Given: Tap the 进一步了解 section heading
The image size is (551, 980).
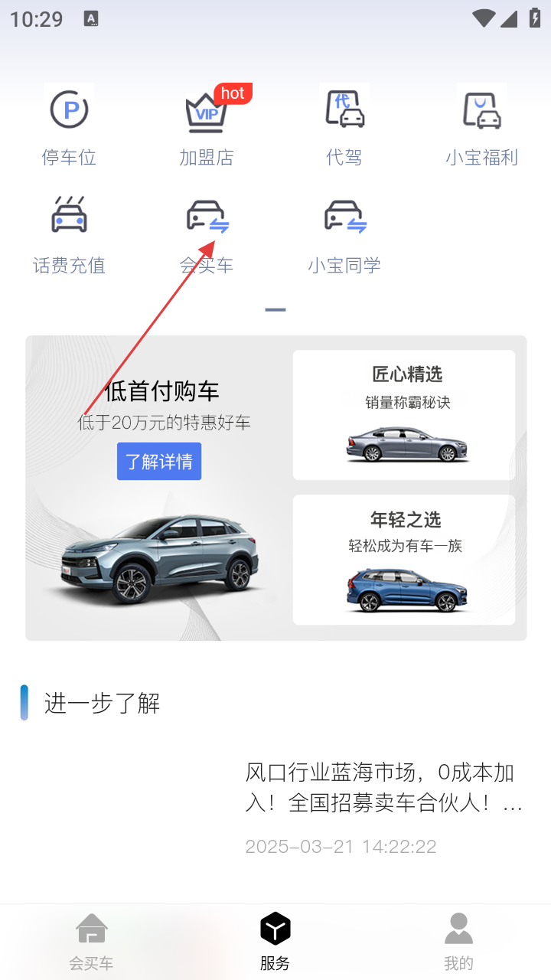Looking at the screenshot, I should (x=102, y=703).
